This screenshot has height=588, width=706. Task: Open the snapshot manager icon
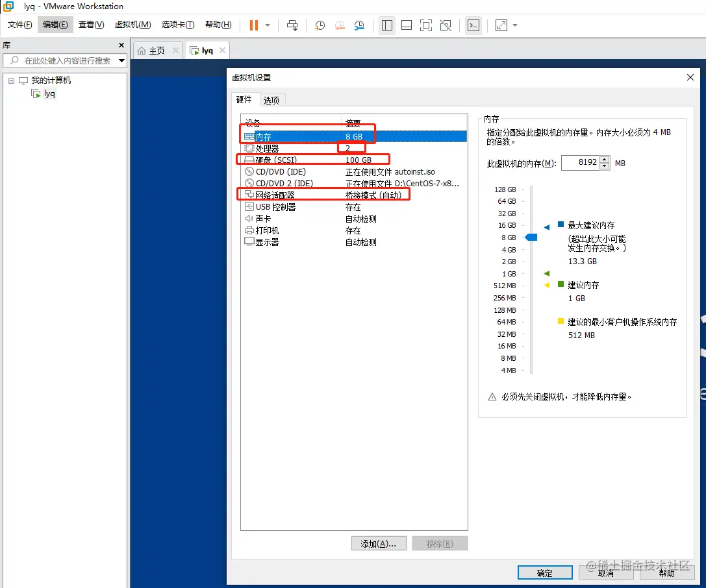click(x=359, y=25)
